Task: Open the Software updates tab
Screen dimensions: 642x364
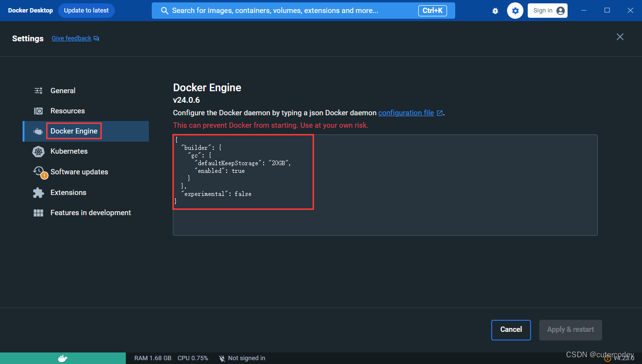Action: (x=86, y=172)
